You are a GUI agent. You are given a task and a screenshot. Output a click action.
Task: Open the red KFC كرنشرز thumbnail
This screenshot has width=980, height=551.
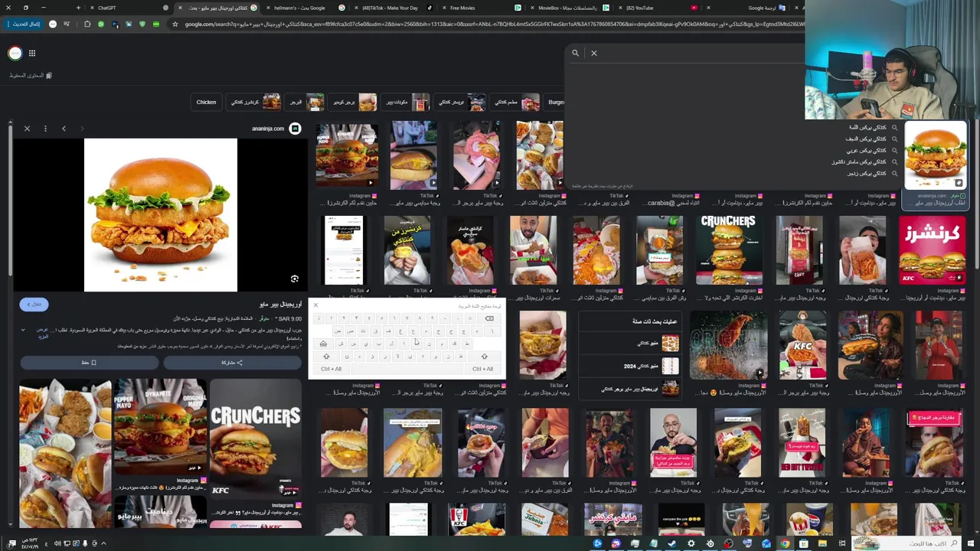tap(933, 249)
